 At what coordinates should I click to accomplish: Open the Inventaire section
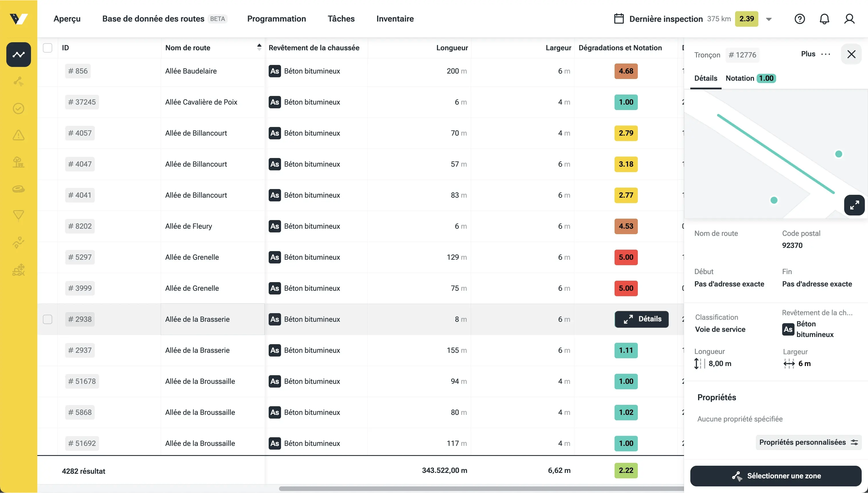[x=395, y=19]
